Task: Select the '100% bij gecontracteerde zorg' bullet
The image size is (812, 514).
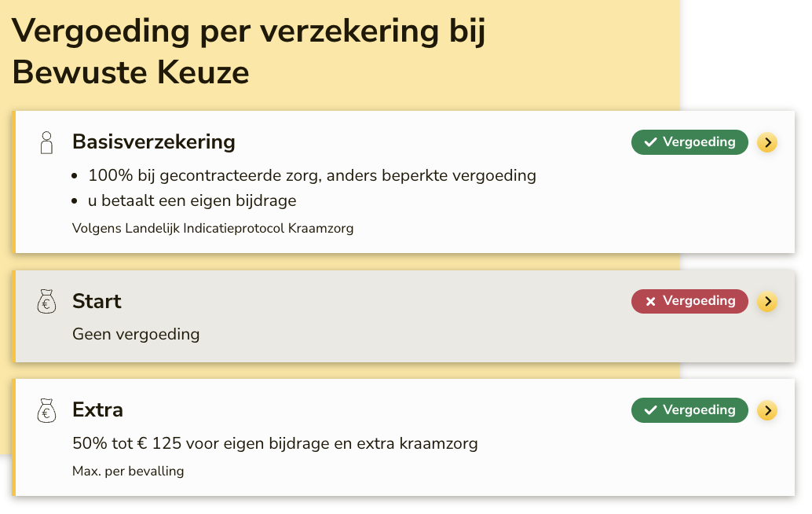Action: pos(312,175)
